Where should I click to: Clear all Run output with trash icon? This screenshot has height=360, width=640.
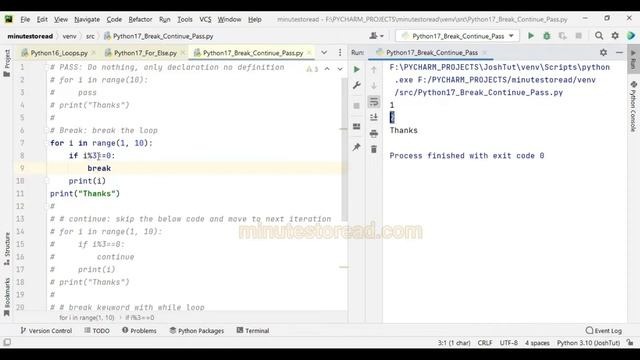pyautogui.click(x=373, y=149)
